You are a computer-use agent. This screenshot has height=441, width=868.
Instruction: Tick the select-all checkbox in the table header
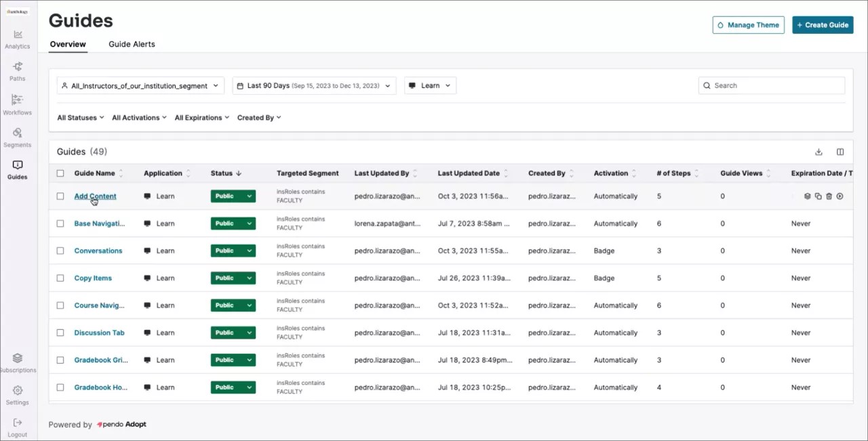pyautogui.click(x=60, y=173)
